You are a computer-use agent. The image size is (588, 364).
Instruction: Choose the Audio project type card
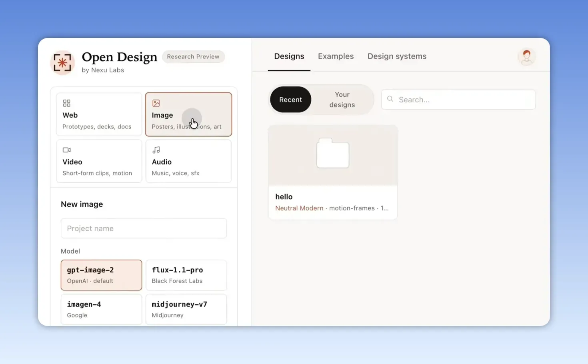(x=188, y=161)
